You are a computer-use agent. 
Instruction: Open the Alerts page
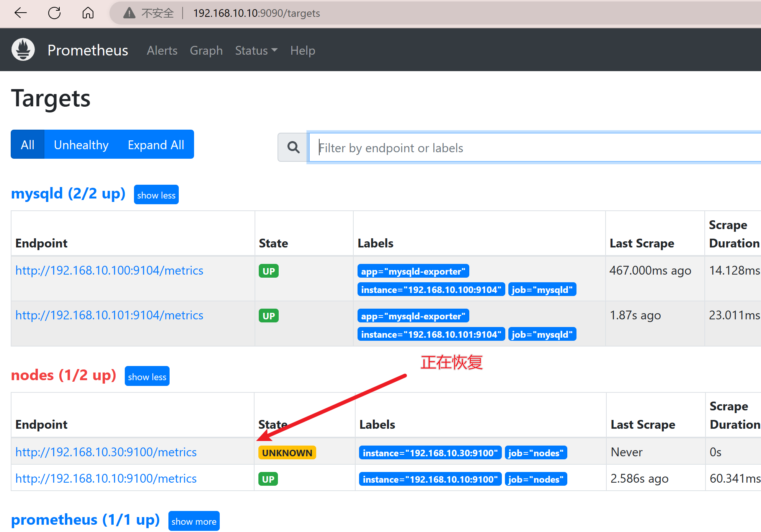pyautogui.click(x=162, y=50)
